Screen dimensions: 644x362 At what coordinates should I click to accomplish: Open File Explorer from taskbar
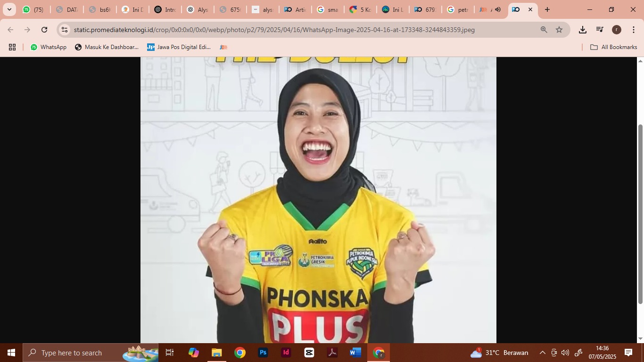216,353
